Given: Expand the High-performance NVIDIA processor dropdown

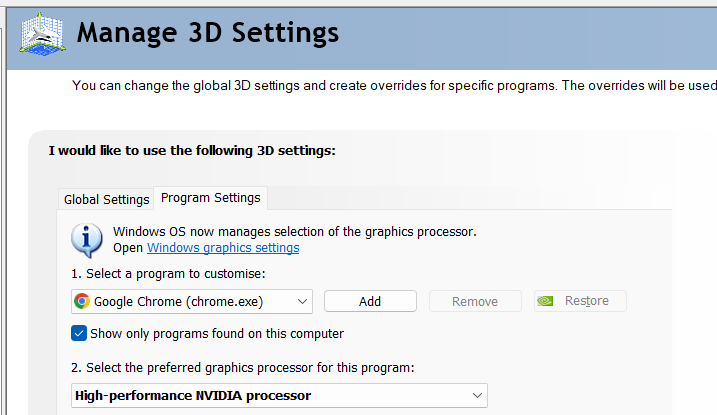Looking at the screenshot, I should (279, 395).
